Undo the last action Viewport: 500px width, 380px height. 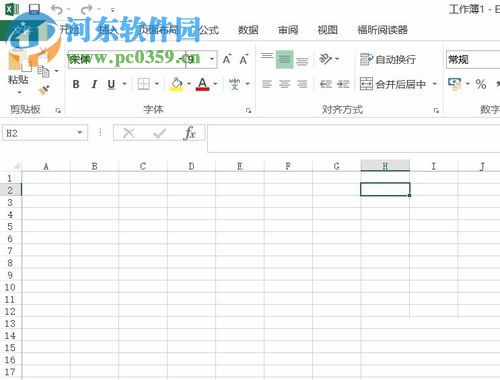(57, 10)
